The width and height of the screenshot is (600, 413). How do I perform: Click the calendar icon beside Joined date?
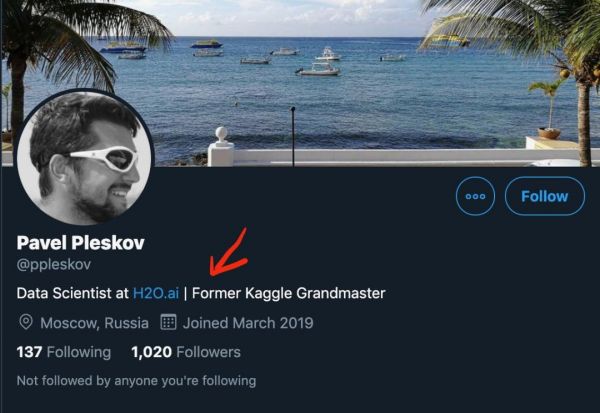(168, 323)
